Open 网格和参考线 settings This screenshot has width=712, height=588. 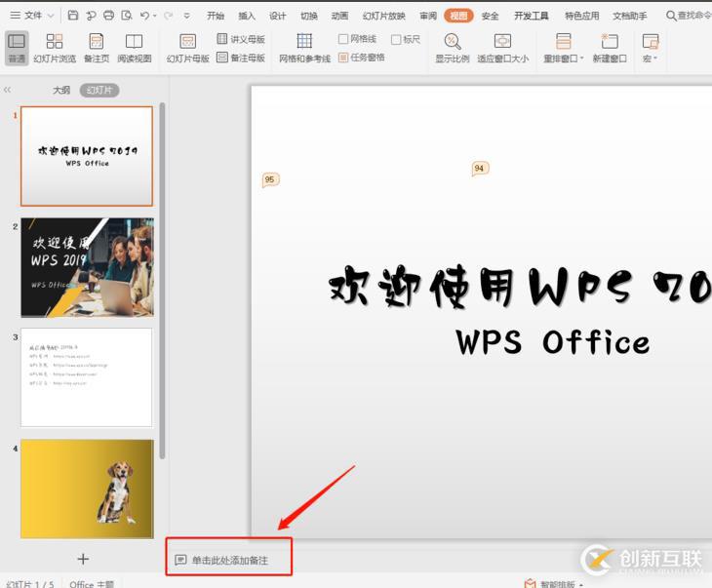coord(304,48)
